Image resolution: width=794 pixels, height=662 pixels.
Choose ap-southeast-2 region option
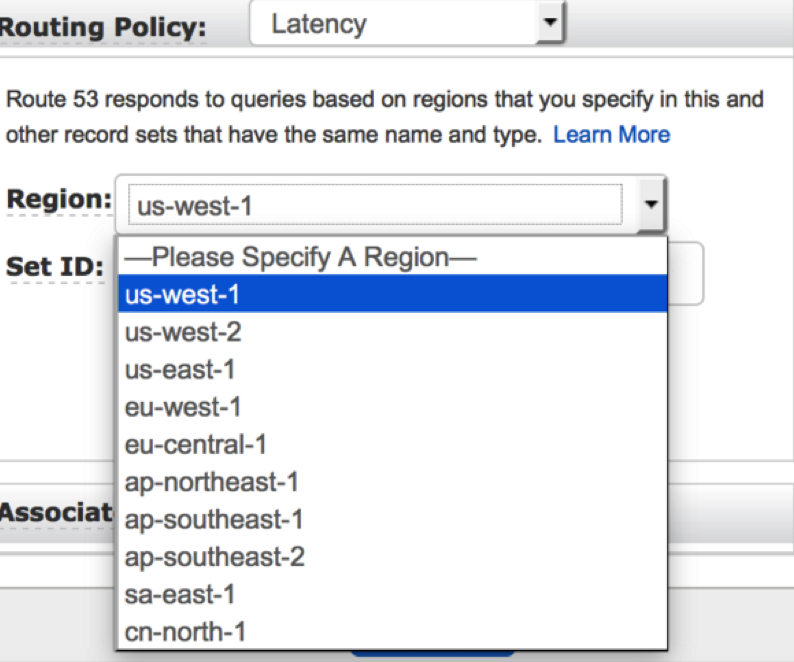click(392, 557)
